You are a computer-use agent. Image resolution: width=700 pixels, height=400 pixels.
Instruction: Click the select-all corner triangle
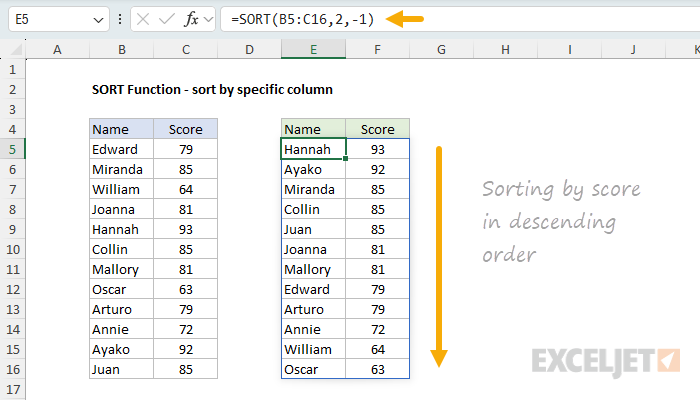click(14, 50)
